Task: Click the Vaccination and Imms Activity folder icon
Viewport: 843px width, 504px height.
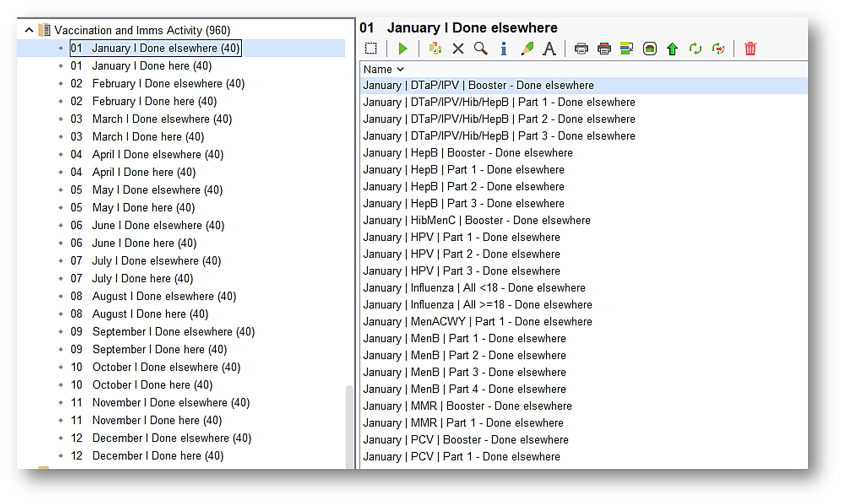Action: [x=45, y=30]
